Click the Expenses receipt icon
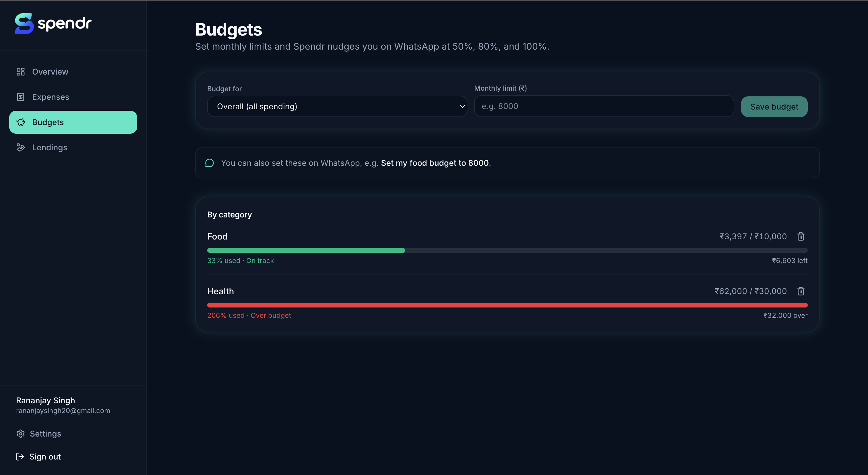 [x=21, y=97]
